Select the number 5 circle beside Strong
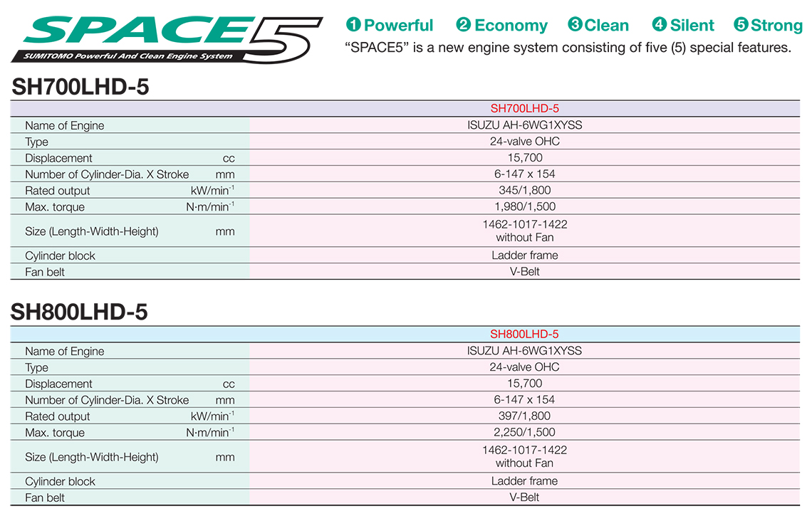812x526 pixels. pyautogui.click(x=741, y=26)
